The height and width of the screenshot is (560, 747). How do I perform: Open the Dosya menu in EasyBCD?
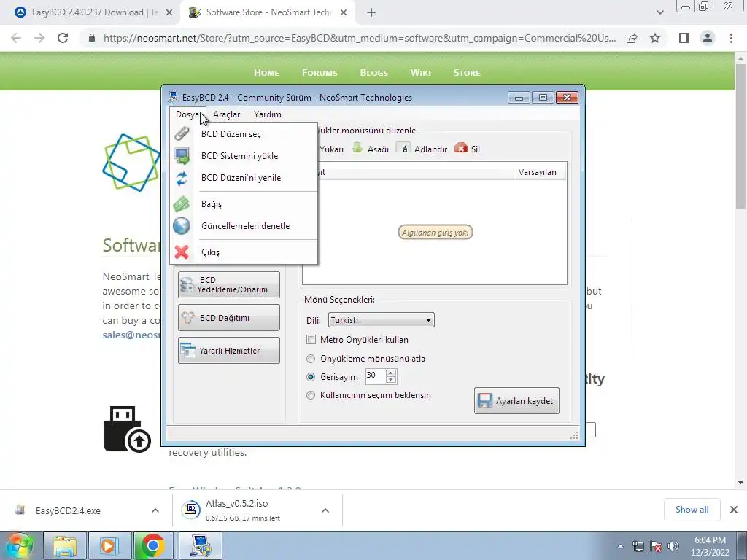(x=188, y=114)
